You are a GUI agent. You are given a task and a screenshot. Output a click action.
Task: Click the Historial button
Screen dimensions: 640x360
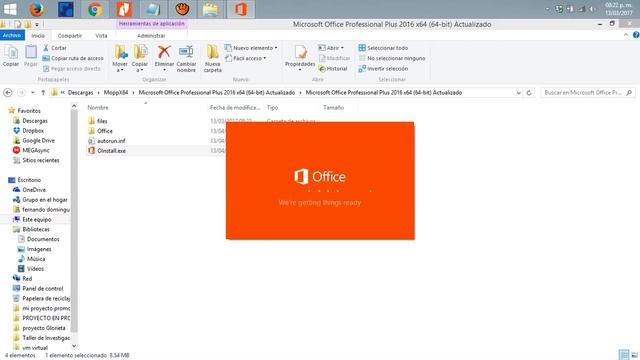[333, 69]
